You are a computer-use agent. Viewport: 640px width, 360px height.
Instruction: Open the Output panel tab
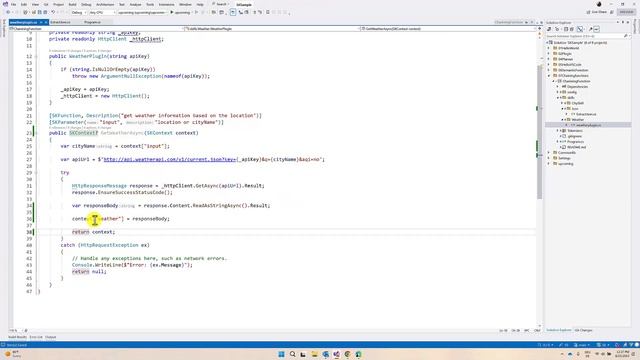51,337
